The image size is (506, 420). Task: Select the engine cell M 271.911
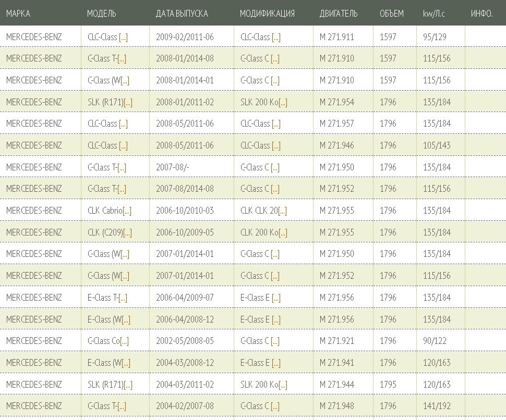(x=336, y=37)
